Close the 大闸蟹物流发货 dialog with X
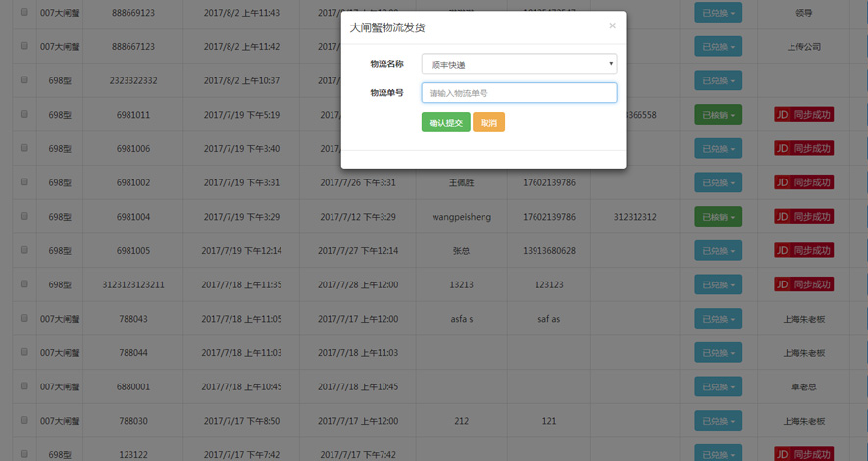The image size is (868, 461). point(612,26)
